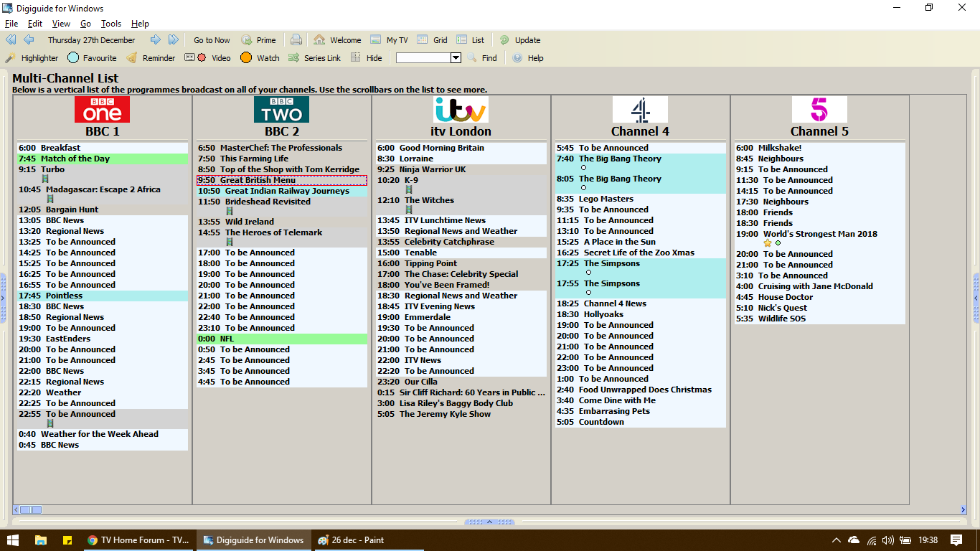The height and width of the screenshot is (551, 980).
Task: Select Tipping Point at 16:00
Action: tap(461, 263)
